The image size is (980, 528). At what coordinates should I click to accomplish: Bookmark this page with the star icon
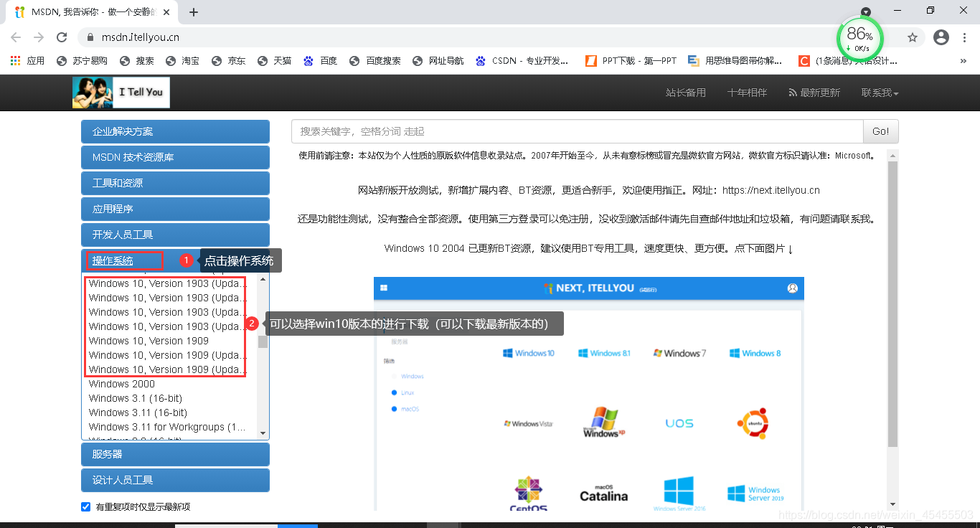point(913,37)
